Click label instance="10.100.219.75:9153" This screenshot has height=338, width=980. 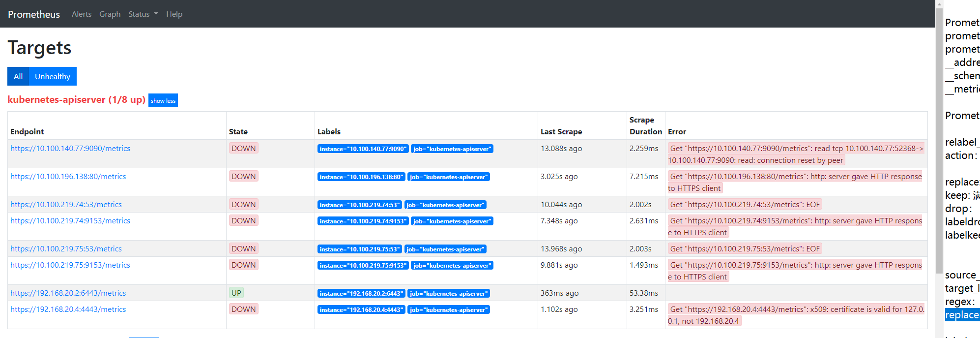(363, 266)
